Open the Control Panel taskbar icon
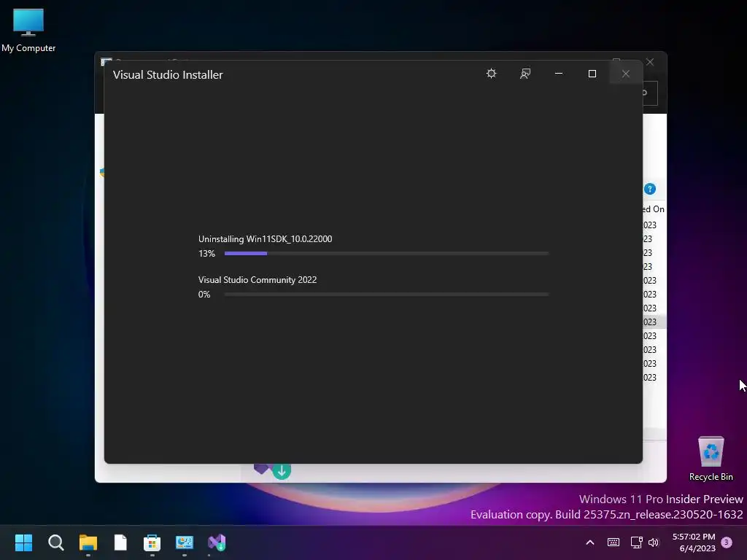 185,542
